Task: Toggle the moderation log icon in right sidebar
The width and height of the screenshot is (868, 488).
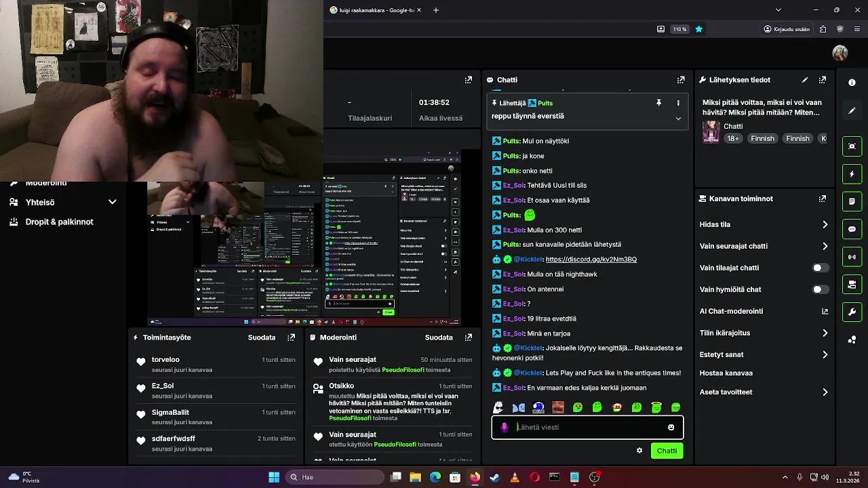Action: (x=852, y=202)
